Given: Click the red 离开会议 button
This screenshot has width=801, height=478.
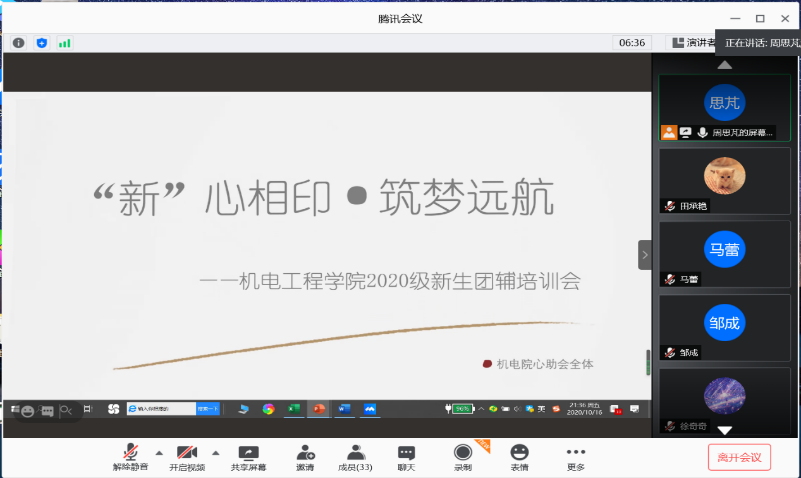Looking at the screenshot, I should [739, 457].
